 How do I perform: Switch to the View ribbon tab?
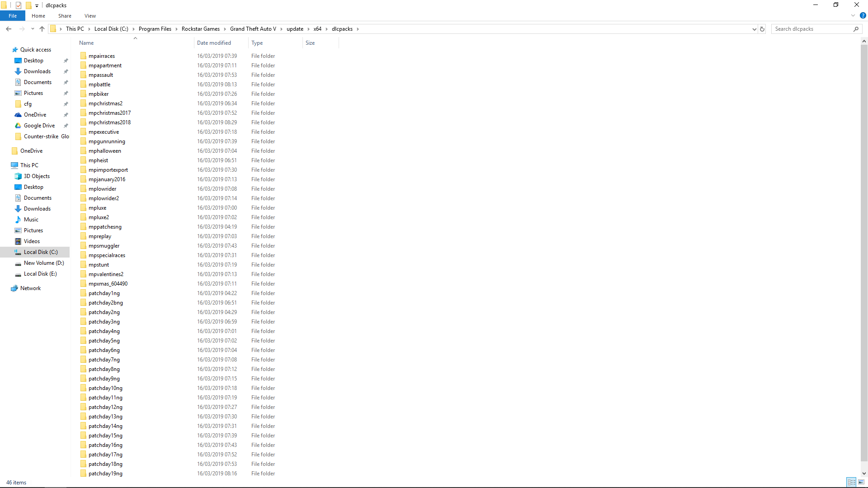tap(90, 16)
